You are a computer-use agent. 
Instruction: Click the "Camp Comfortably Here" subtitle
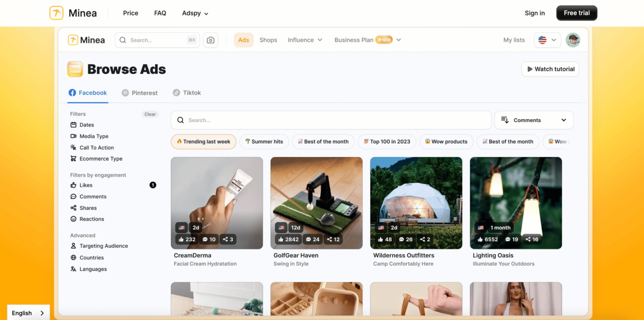(x=403, y=264)
